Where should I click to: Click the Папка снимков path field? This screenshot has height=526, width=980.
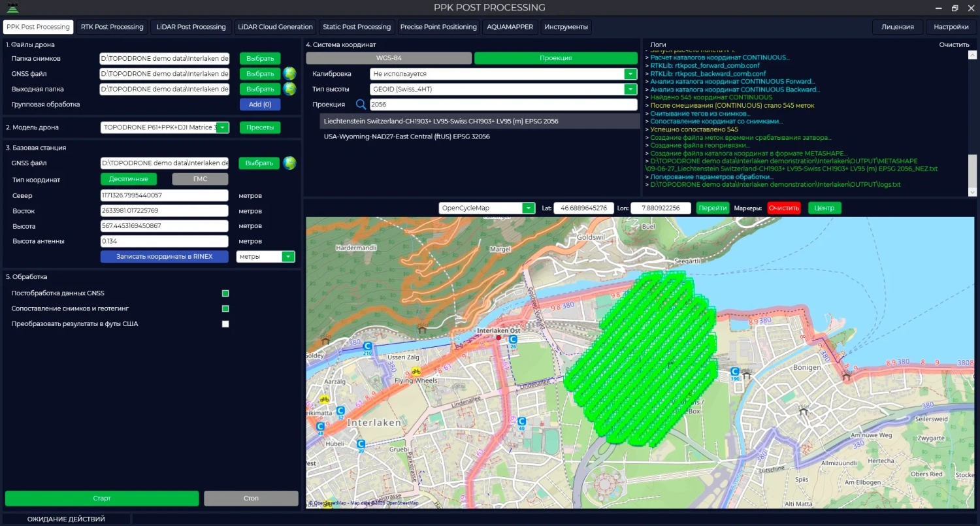[x=165, y=58]
